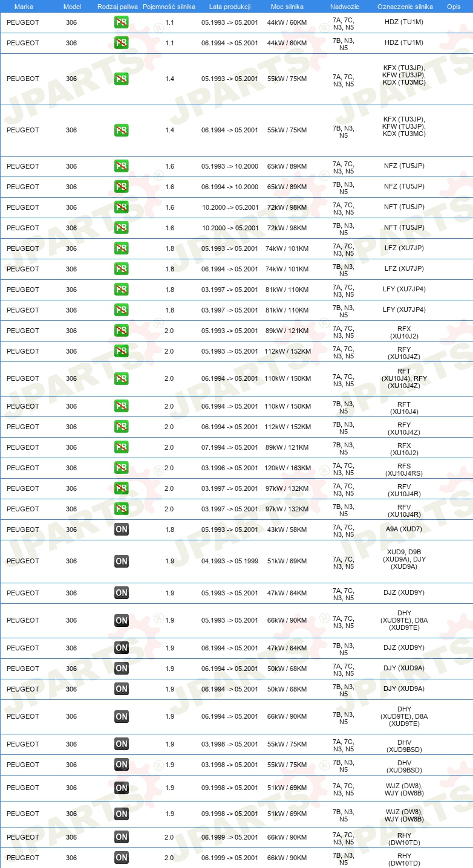
Task: Click the diesel icon in the 7A, 7C RHY (DW10TD) row
Action: coord(122,837)
